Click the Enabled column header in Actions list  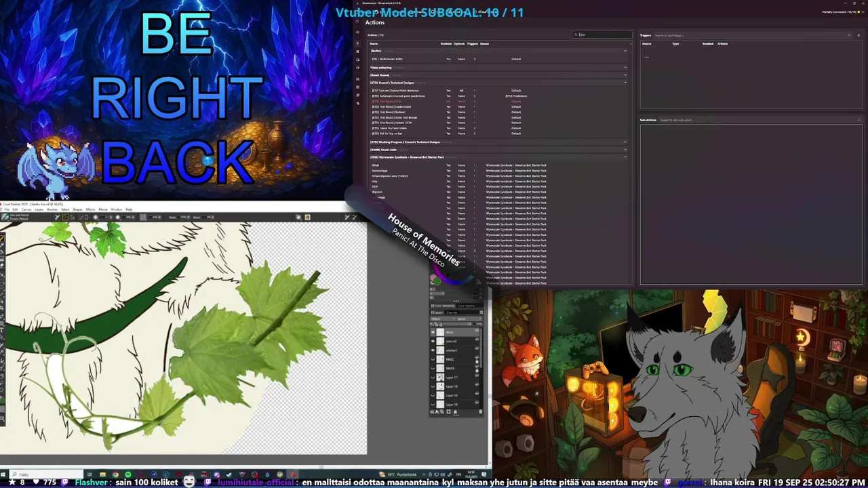click(446, 44)
